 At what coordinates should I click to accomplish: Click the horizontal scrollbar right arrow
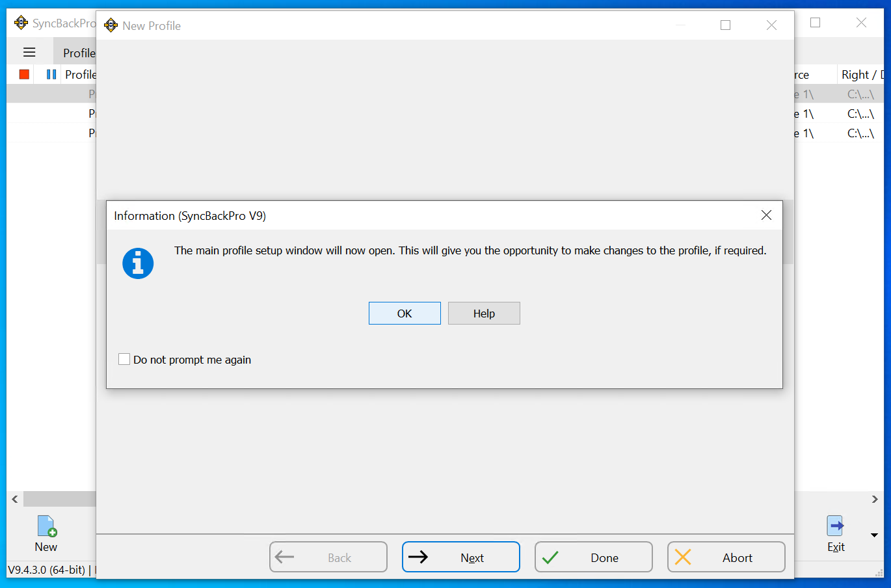click(875, 499)
